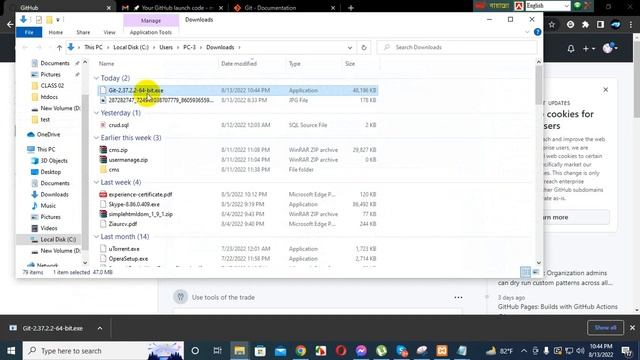This screenshot has width=640, height=360.
Task: Select Local Disk (C:) in navigation pane
Action: [58, 240]
